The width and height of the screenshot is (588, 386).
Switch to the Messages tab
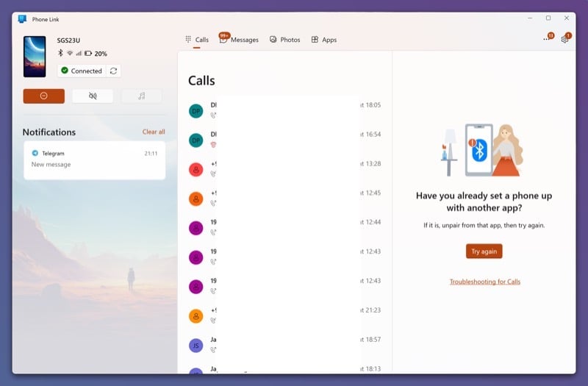point(240,40)
